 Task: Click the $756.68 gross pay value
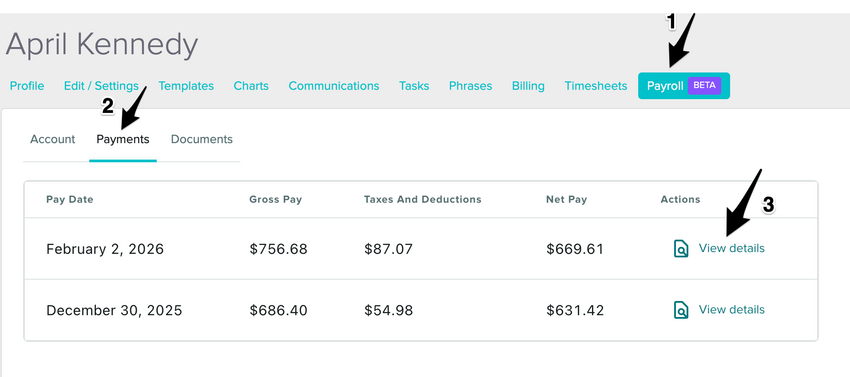(279, 249)
